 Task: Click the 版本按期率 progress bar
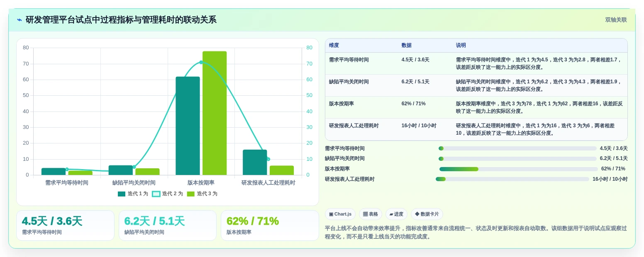tap(519, 169)
